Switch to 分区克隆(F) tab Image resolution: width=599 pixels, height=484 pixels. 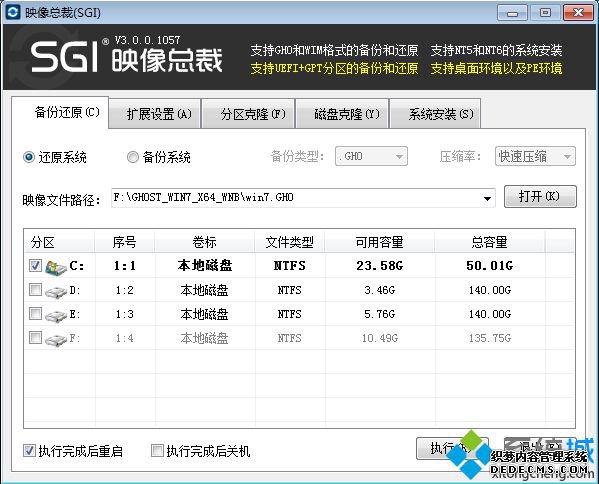click(248, 113)
